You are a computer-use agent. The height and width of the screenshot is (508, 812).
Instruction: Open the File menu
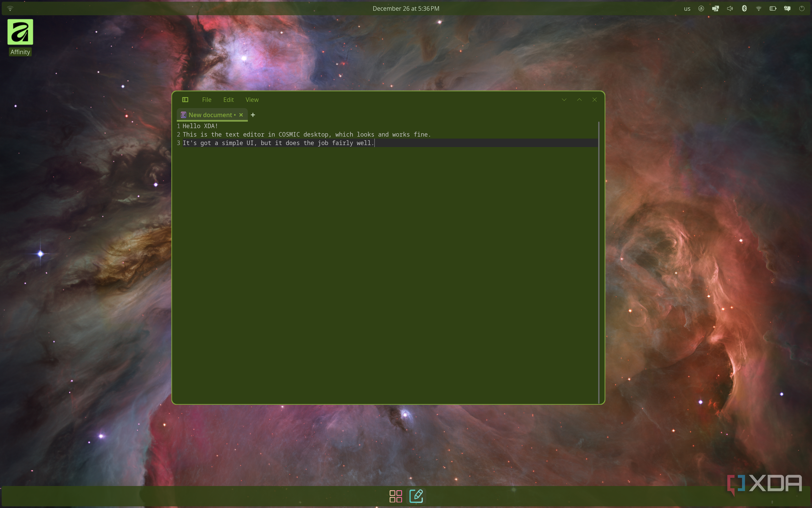point(207,99)
